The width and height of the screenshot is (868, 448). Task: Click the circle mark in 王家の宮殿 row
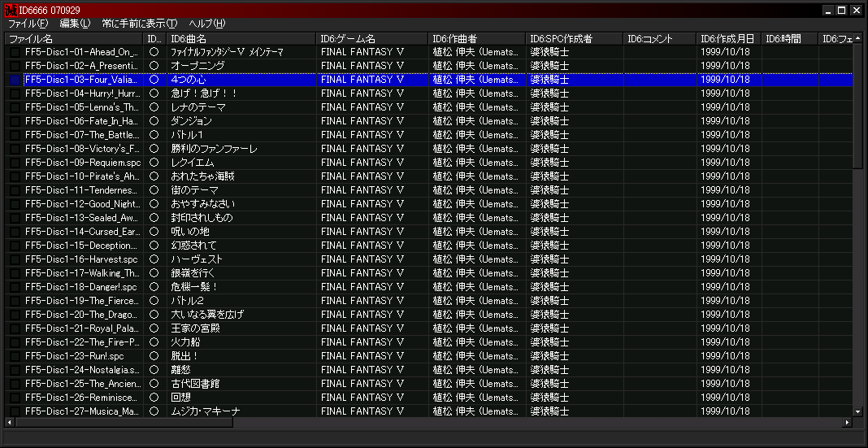(154, 328)
